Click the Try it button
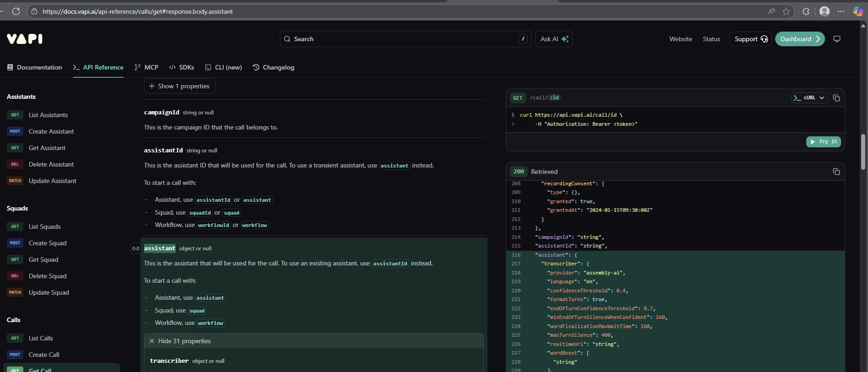This screenshot has width=868, height=372. [823, 142]
